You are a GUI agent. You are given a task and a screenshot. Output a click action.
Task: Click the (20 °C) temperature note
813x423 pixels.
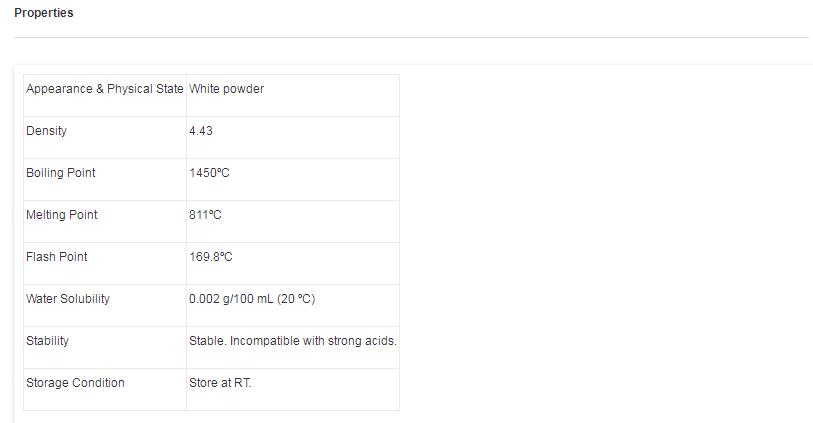(x=298, y=299)
